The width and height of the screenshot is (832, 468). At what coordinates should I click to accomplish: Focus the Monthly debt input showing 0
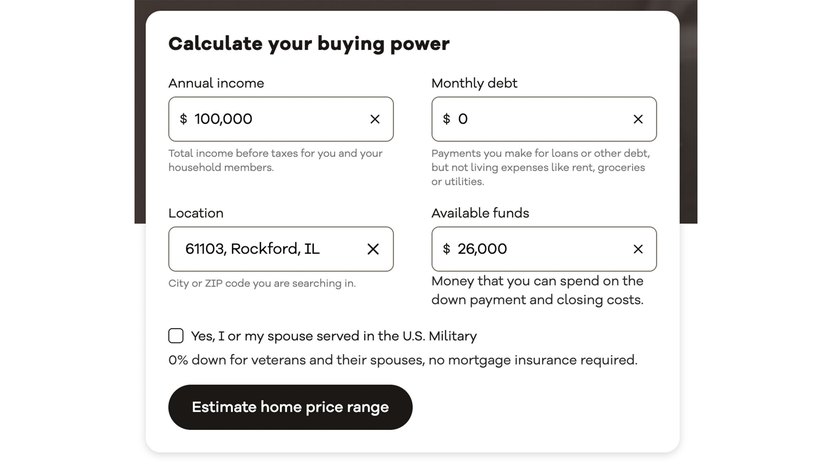click(x=530, y=119)
